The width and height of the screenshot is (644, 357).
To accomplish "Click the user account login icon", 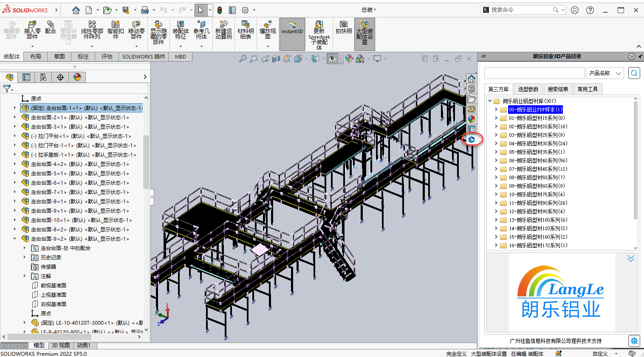I will click(x=575, y=10).
